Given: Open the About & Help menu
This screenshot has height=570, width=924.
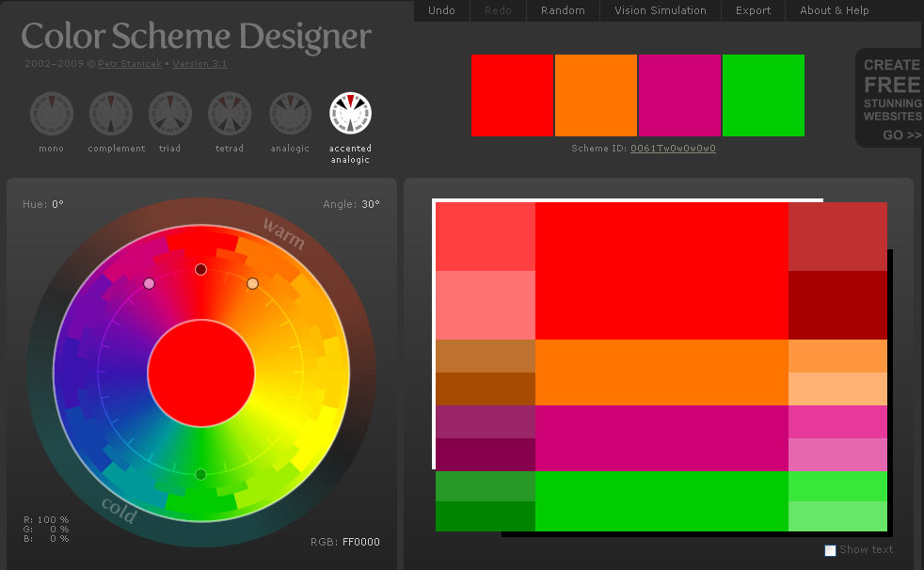Looking at the screenshot, I should pyautogui.click(x=834, y=10).
